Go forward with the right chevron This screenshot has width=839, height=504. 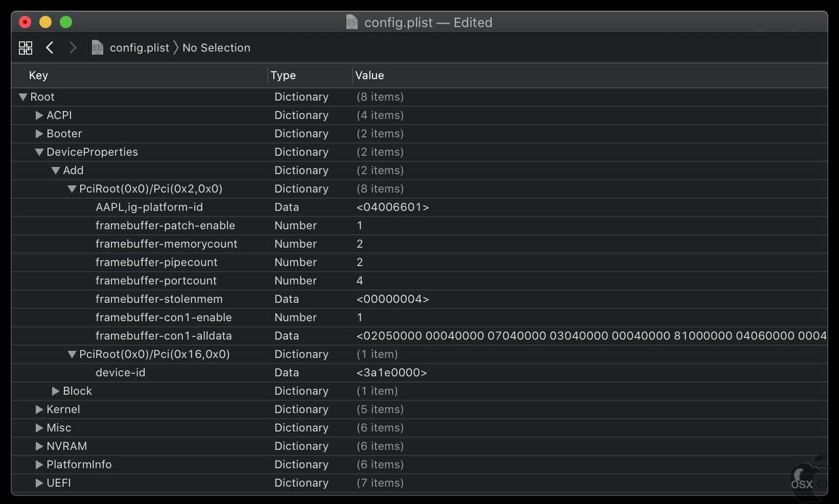click(x=73, y=47)
